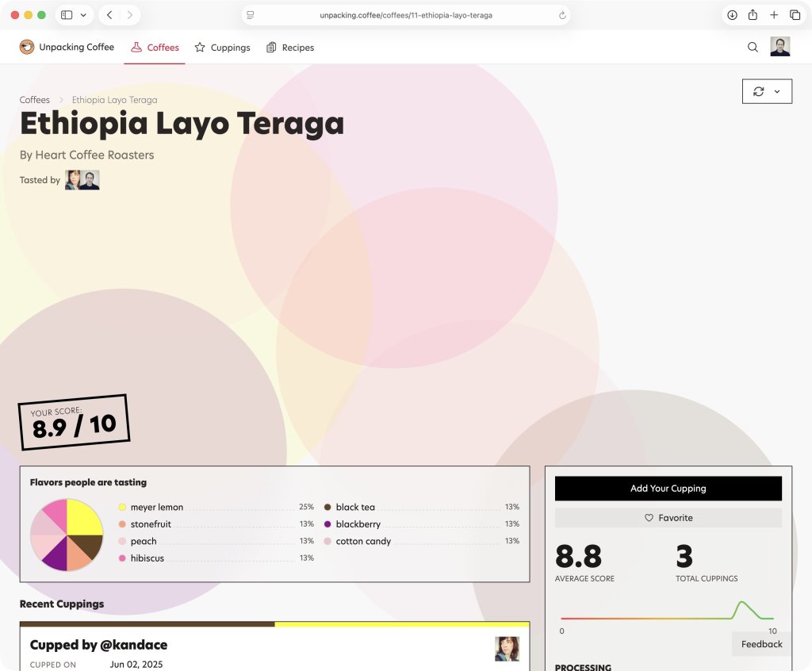This screenshot has height=671, width=812.
Task: Open the Feedback button
Action: pos(761,644)
